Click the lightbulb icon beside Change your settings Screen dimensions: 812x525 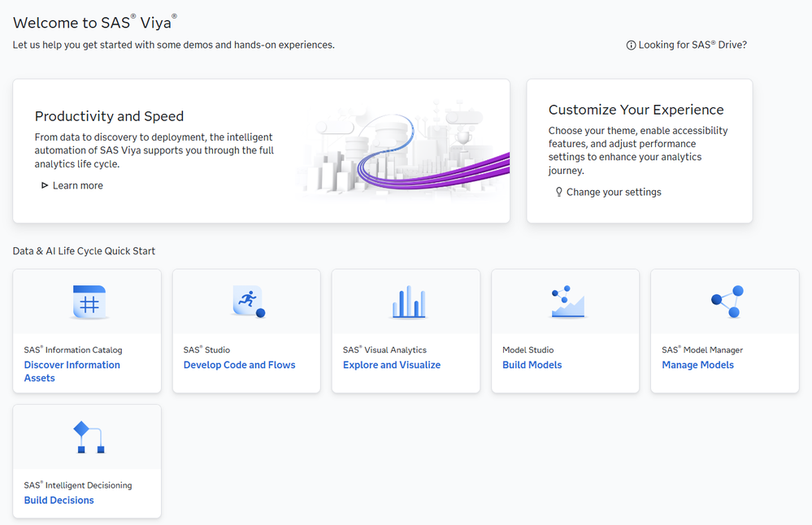pos(558,192)
